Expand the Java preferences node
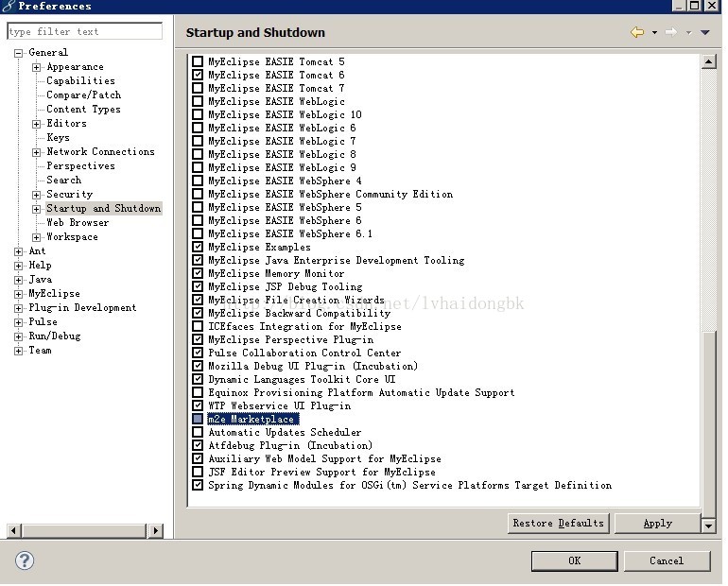 click(18, 280)
